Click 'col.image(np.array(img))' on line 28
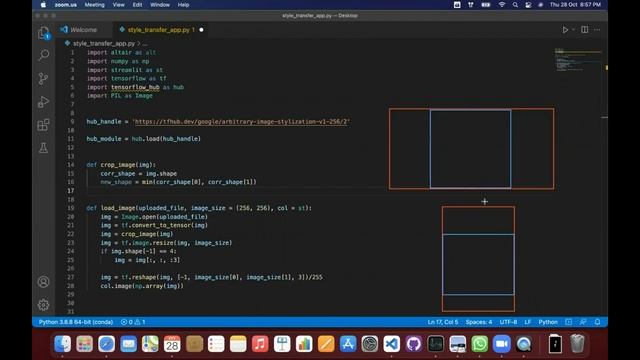 point(142,286)
